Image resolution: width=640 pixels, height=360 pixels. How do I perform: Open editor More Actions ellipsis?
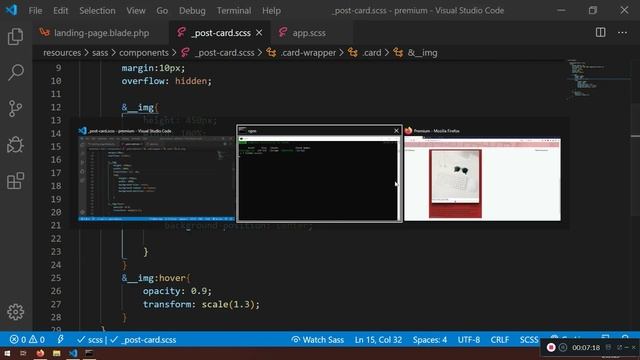coord(622,33)
